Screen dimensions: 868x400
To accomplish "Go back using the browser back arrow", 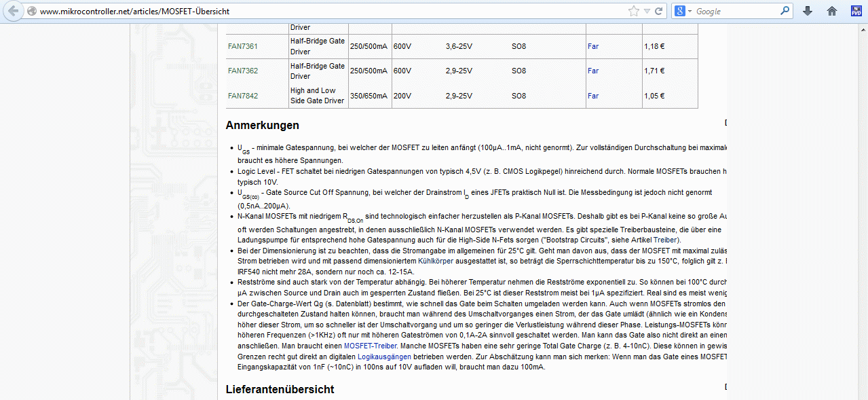I will (x=13, y=11).
